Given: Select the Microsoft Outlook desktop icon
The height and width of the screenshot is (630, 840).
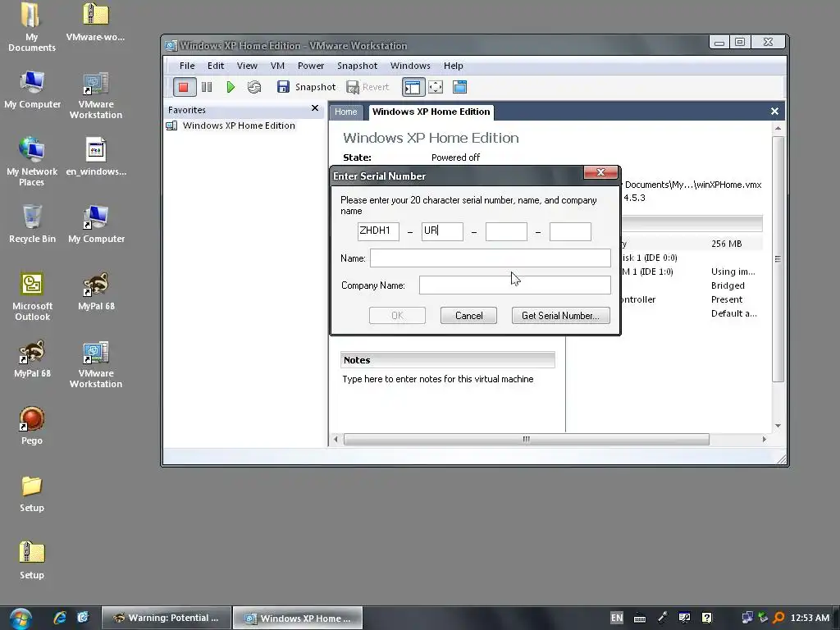Looking at the screenshot, I should 32,296.
